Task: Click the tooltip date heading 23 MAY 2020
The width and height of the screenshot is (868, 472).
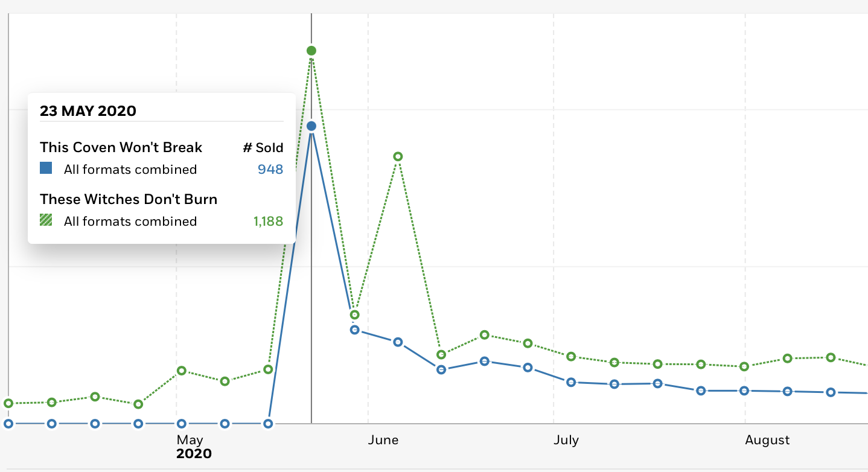Action: pyautogui.click(x=88, y=111)
